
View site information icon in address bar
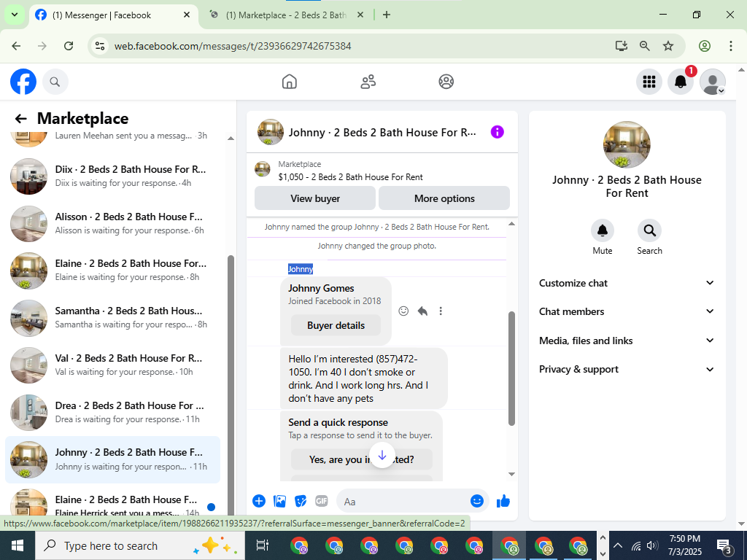(x=99, y=46)
